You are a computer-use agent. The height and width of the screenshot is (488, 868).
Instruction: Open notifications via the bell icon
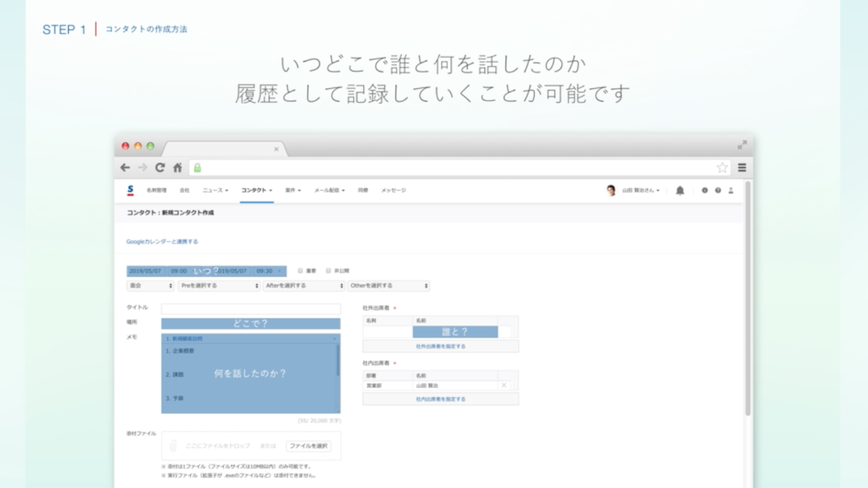pos(680,190)
